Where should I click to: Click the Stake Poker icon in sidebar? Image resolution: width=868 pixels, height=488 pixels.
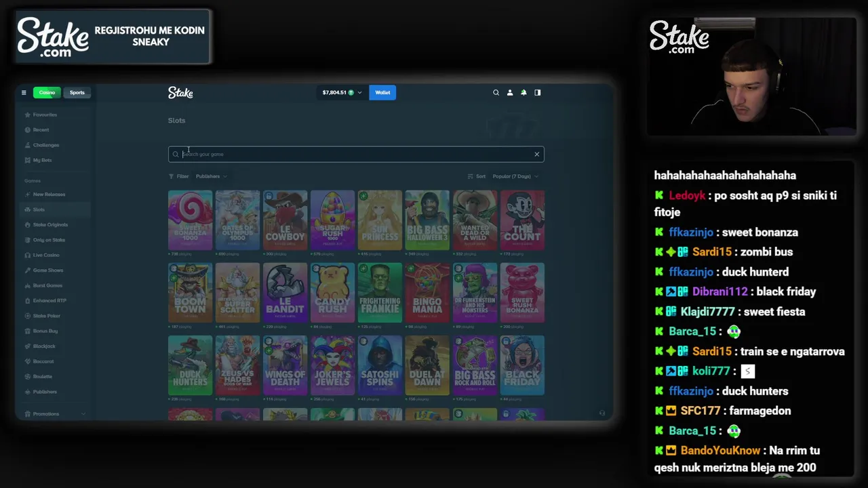click(27, 316)
